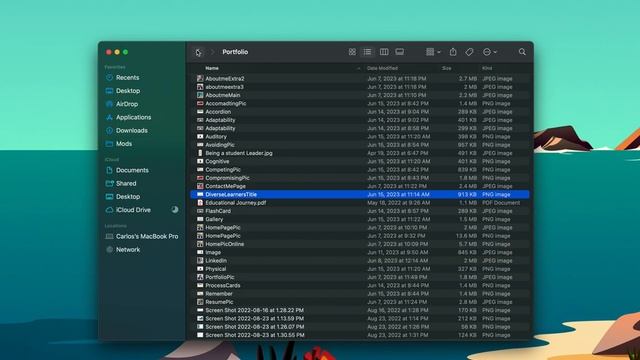The width and height of the screenshot is (640, 360).
Task: Click the forward arrow navigation button
Action: tap(213, 52)
